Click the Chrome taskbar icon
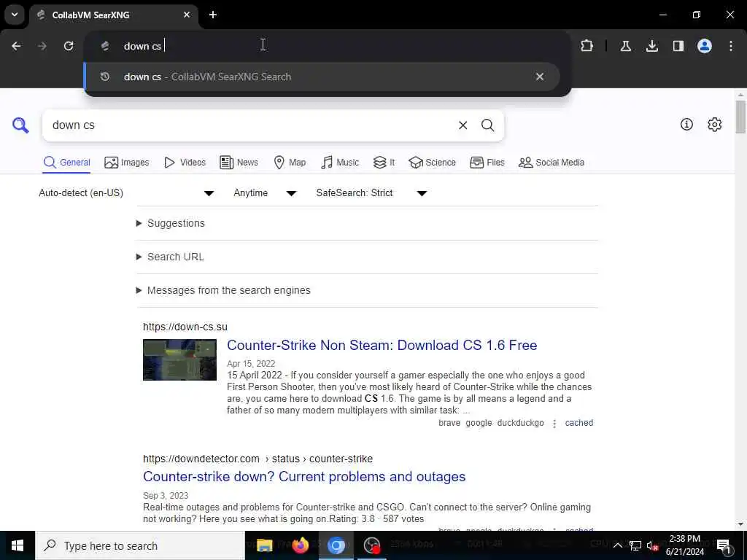747x560 pixels. pos(336,545)
